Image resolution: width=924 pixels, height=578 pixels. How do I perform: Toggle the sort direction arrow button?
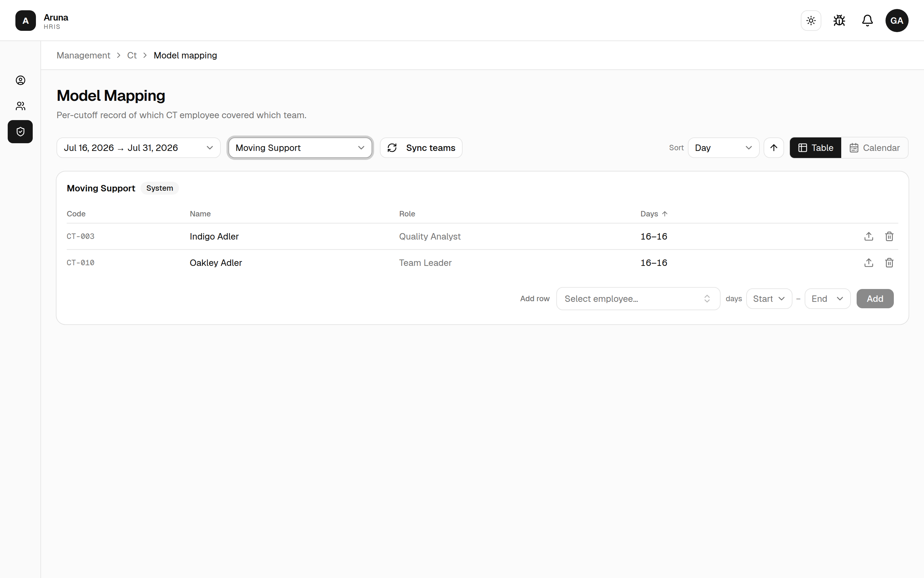click(x=774, y=148)
